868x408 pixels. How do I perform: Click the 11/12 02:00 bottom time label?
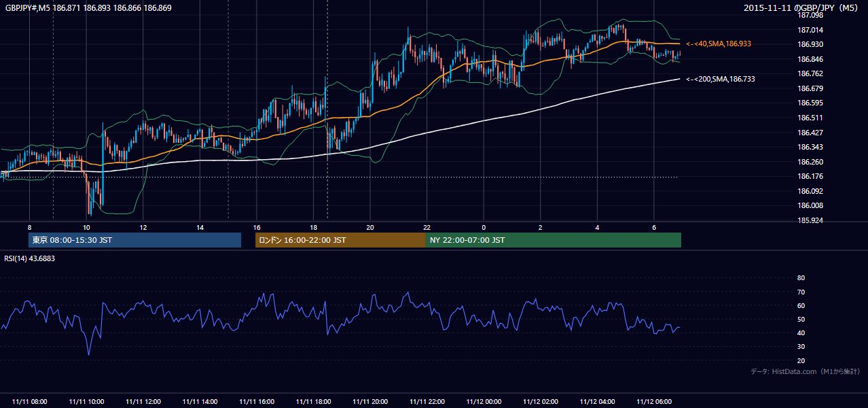pyautogui.click(x=541, y=402)
